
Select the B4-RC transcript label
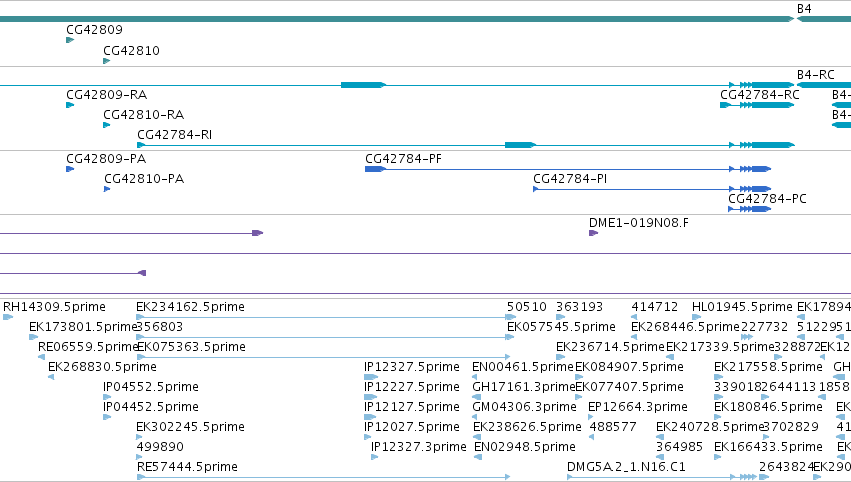[815, 75]
